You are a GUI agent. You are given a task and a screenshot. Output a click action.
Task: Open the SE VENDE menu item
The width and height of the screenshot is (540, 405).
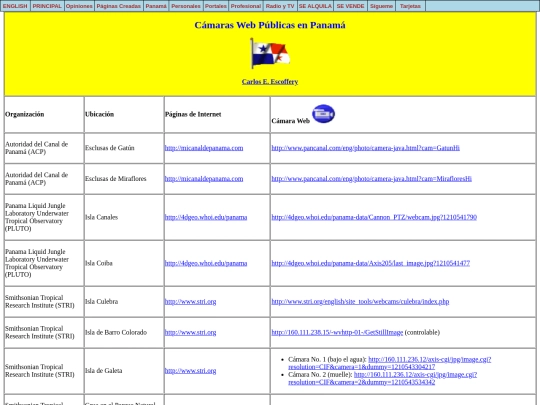[351, 6]
